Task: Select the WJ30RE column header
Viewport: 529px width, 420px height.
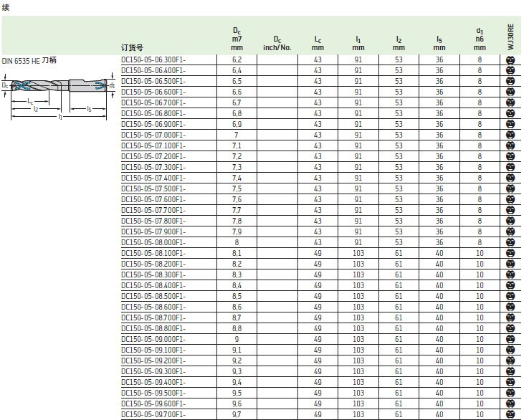Action: [x=510, y=35]
